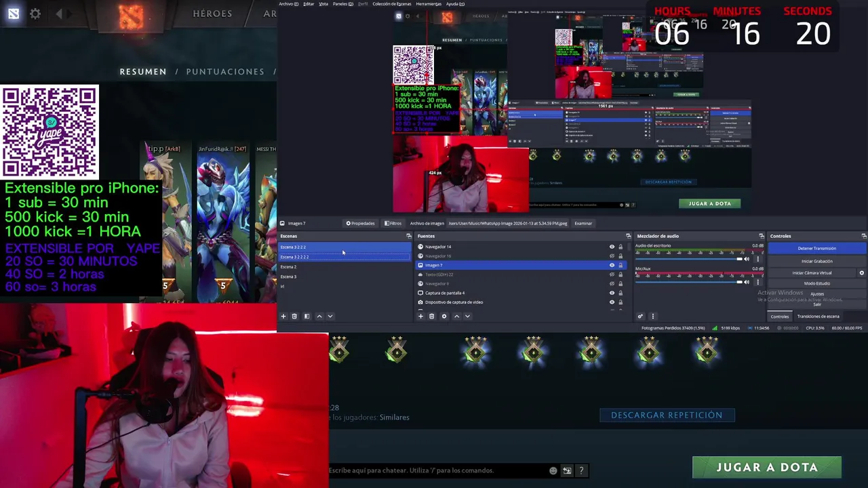Open the Editar menu
The height and width of the screenshot is (488, 868).
tap(309, 3)
